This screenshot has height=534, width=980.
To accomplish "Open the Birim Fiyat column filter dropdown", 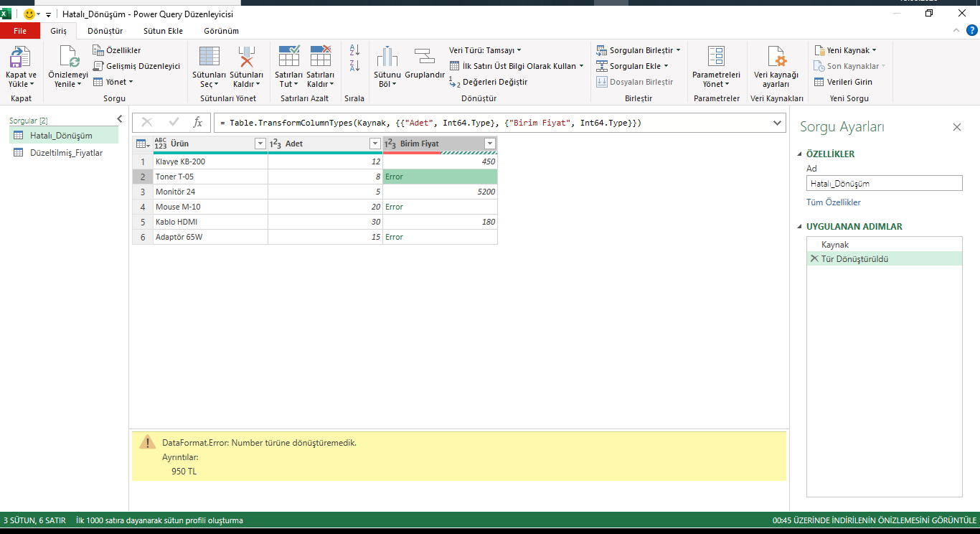I will pyautogui.click(x=490, y=144).
